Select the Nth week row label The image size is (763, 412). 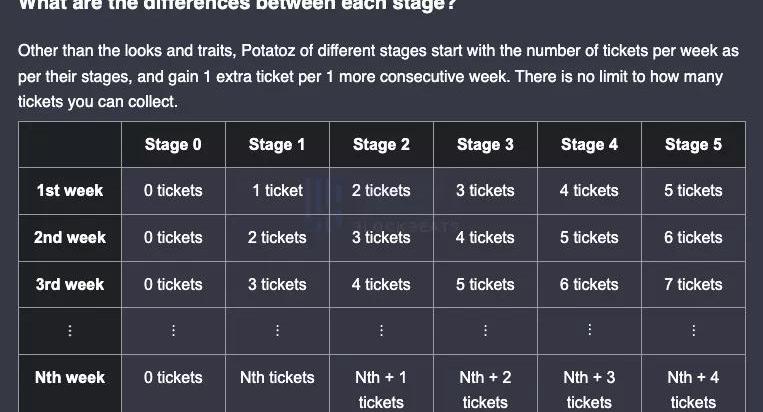70,377
